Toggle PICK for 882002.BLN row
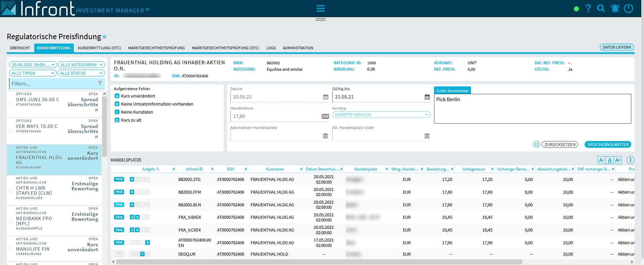 tap(119, 205)
